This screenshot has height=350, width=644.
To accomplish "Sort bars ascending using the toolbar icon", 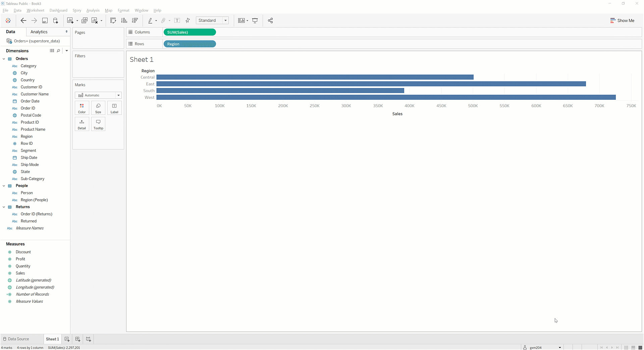I will coord(124,20).
